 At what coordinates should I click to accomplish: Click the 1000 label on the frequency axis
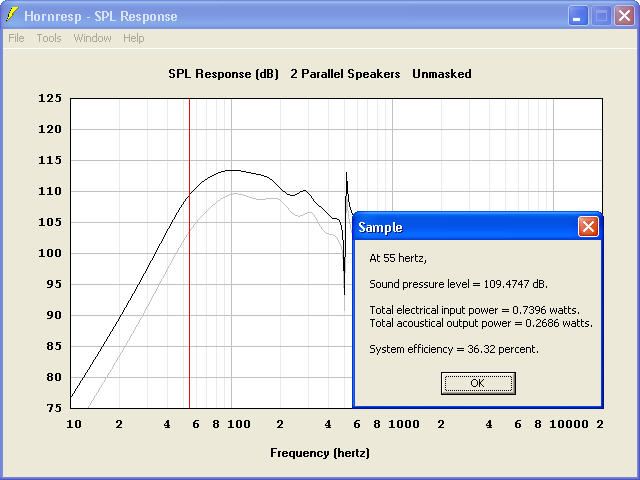(x=404, y=424)
